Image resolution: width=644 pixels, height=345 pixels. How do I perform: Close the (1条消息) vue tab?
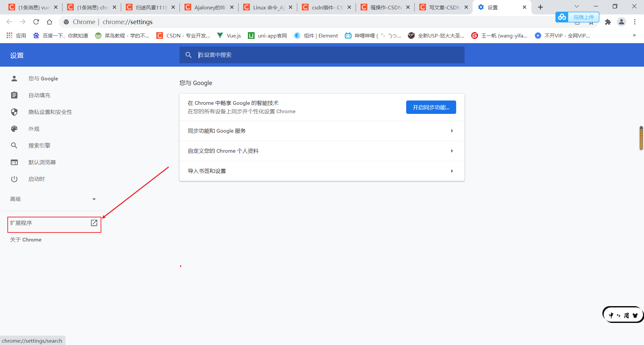click(56, 7)
